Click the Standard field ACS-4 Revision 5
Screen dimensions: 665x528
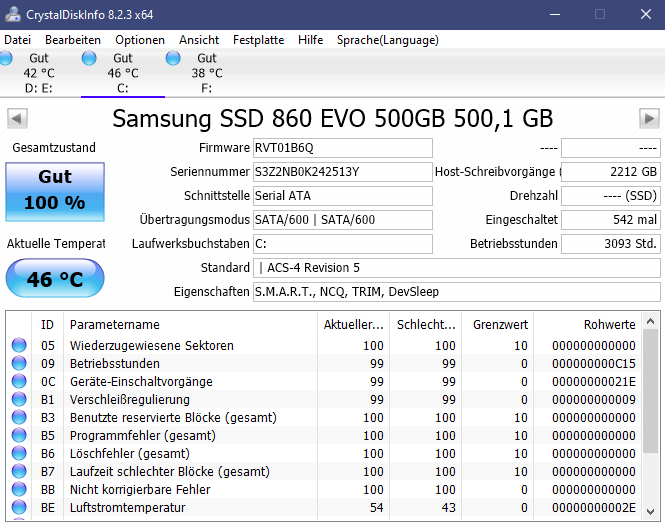tap(457, 268)
